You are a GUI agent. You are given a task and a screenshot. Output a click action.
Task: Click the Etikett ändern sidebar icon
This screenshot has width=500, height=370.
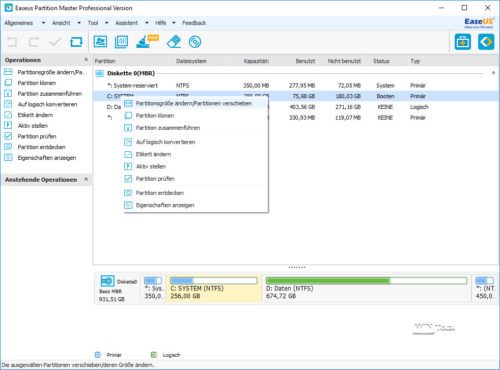point(8,115)
